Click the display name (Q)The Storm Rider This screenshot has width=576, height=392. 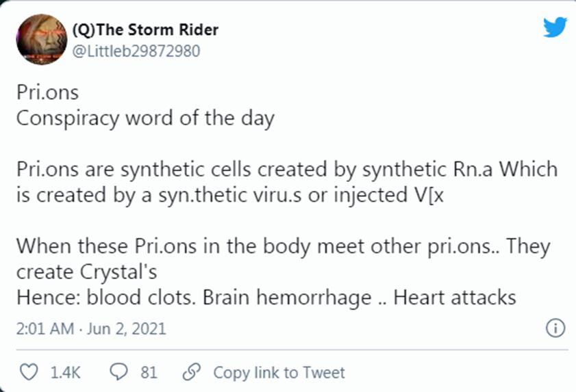[145, 31]
